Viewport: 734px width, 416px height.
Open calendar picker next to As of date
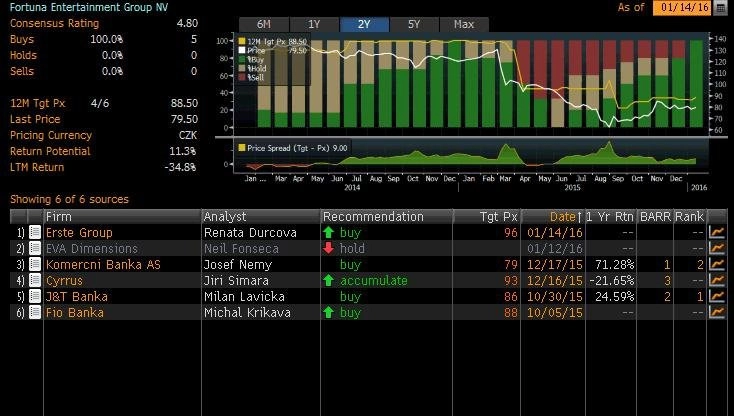[720, 8]
